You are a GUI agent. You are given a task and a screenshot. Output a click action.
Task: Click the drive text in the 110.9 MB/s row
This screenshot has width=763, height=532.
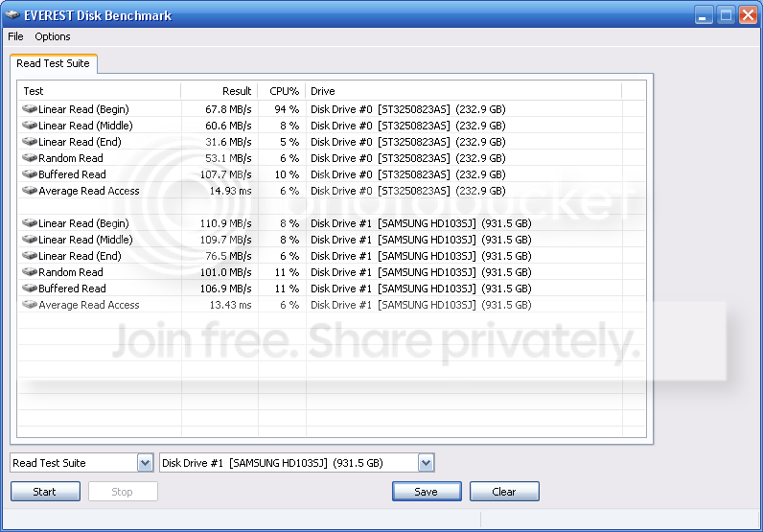point(421,223)
